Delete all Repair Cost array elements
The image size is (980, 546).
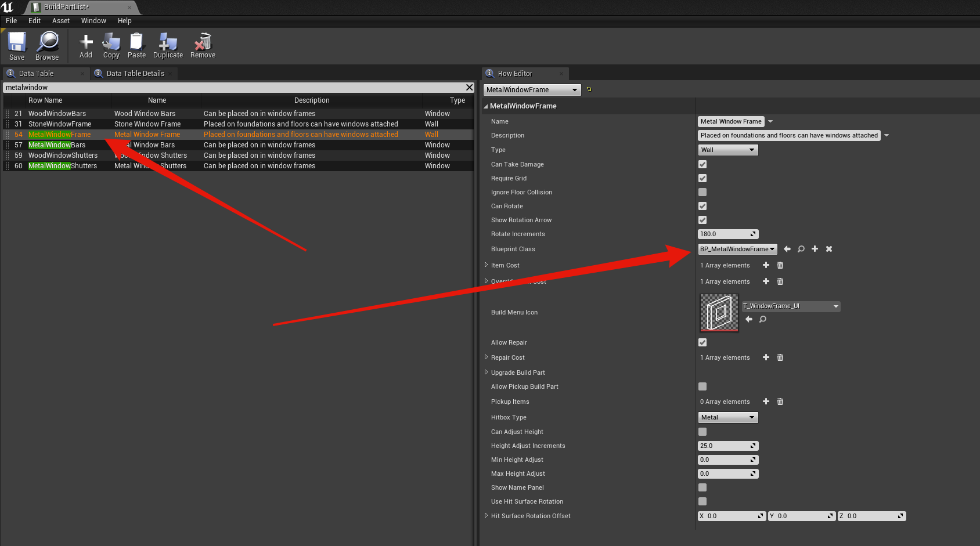pos(780,357)
